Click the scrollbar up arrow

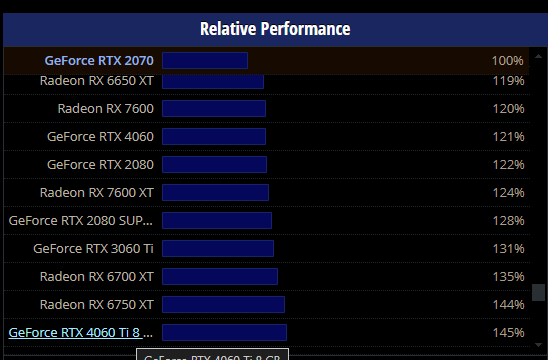tap(538, 56)
